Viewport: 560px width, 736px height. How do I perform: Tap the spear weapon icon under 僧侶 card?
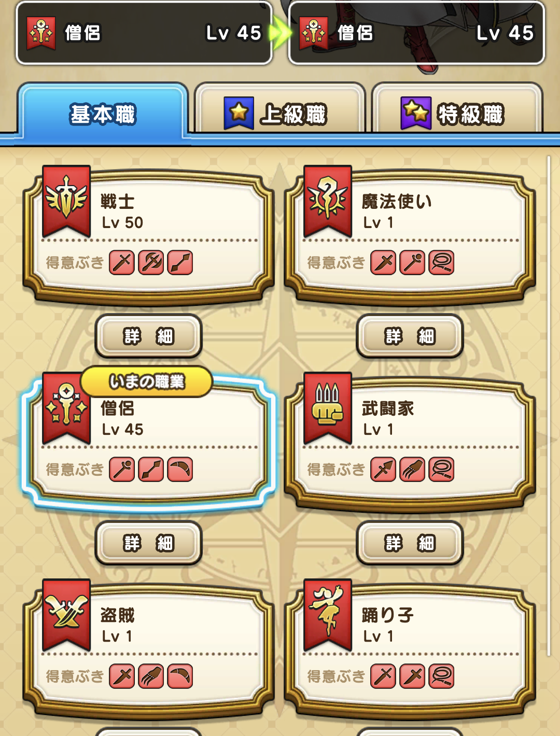coord(151,469)
